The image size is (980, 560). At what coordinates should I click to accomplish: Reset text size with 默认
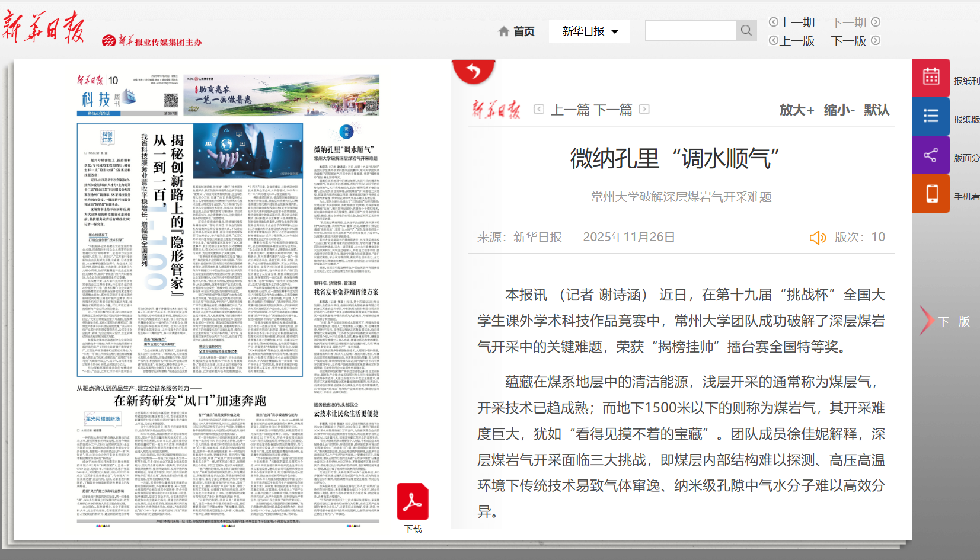[876, 110]
